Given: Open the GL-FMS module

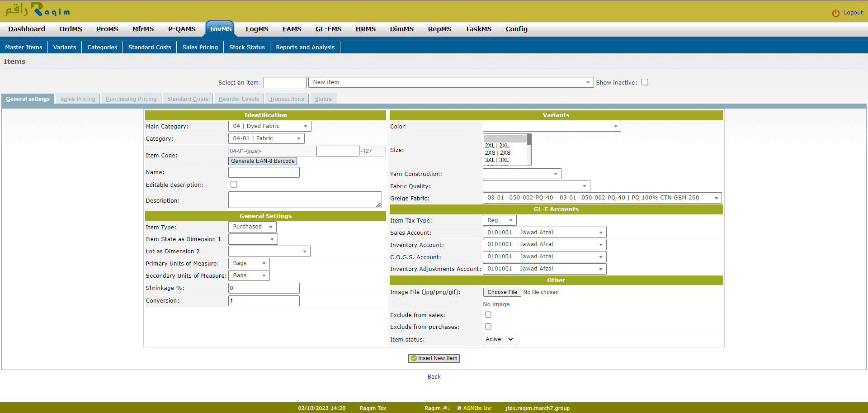Looking at the screenshot, I should 328,29.
